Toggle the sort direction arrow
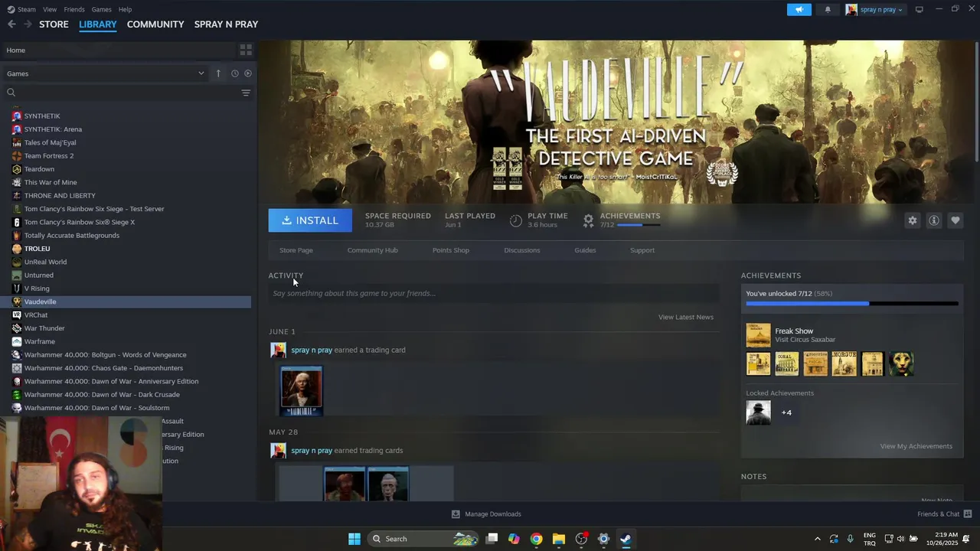Image resolution: width=980 pixels, height=551 pixels. point(218,73)
